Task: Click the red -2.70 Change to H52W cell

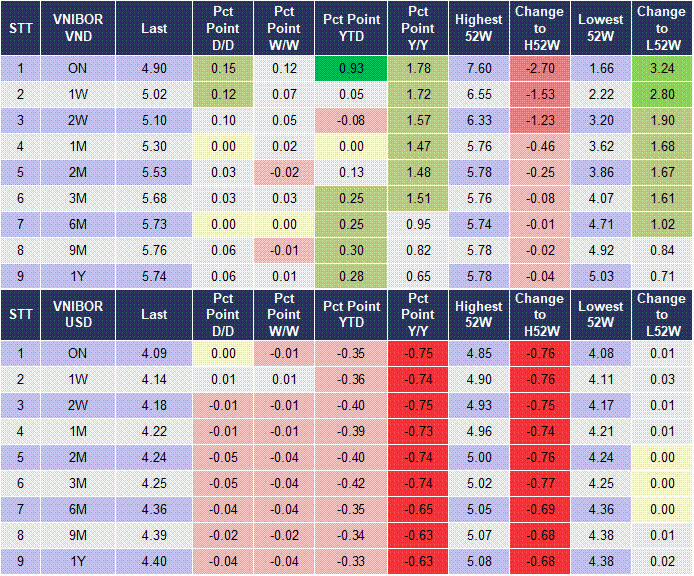Action: pyautogui.click(x=539, y=69)
